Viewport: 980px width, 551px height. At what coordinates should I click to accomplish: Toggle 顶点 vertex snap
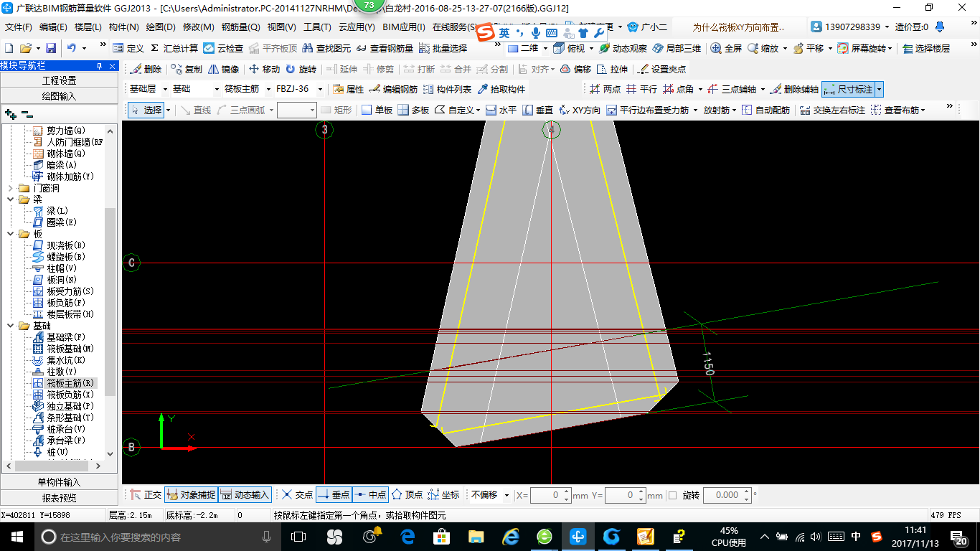coord(407,495)
